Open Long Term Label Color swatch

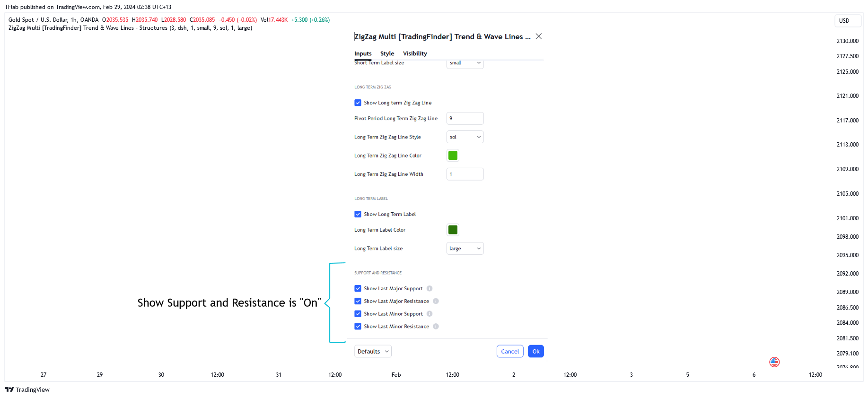pos(453,230)
